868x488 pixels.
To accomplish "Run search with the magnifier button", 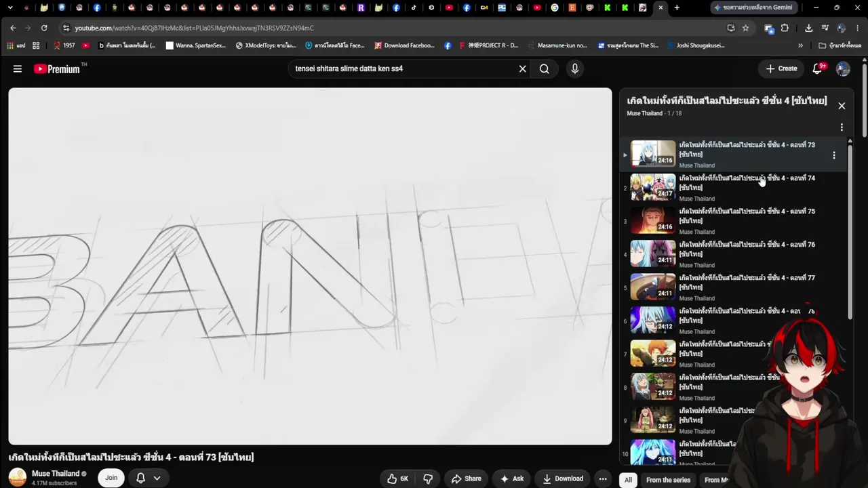I will [545, 68].
